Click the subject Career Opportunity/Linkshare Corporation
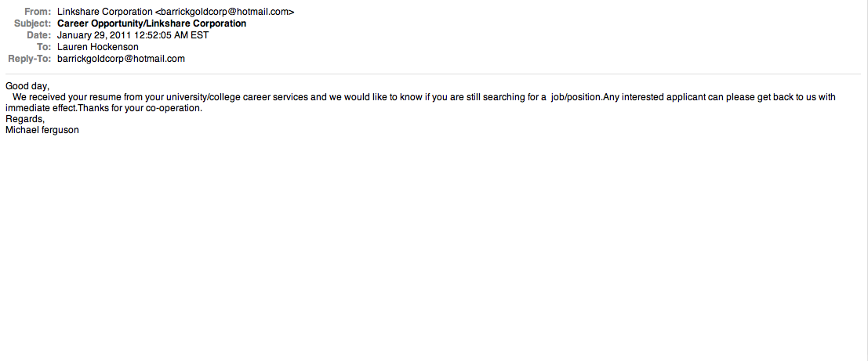The image size is (868, 361). click(x=151, y=23)
